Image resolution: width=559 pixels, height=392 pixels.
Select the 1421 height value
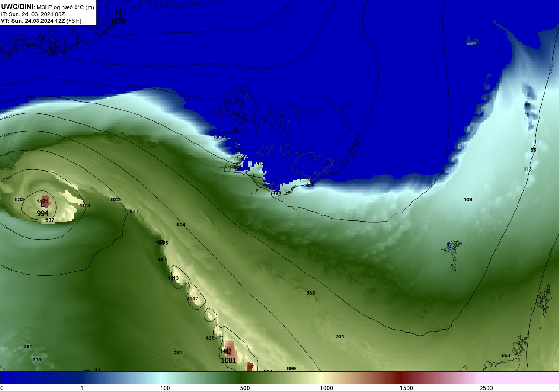(x=42, y=201)
